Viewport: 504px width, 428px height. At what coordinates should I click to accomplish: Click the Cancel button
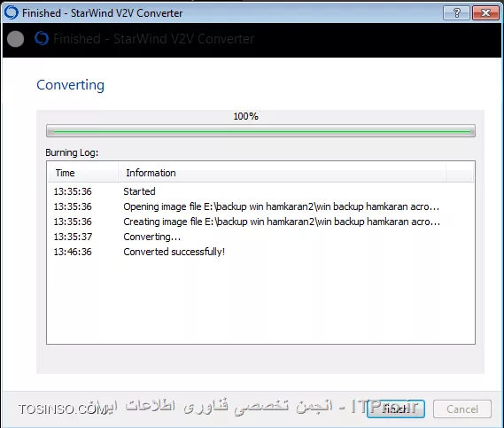[462, 409]
